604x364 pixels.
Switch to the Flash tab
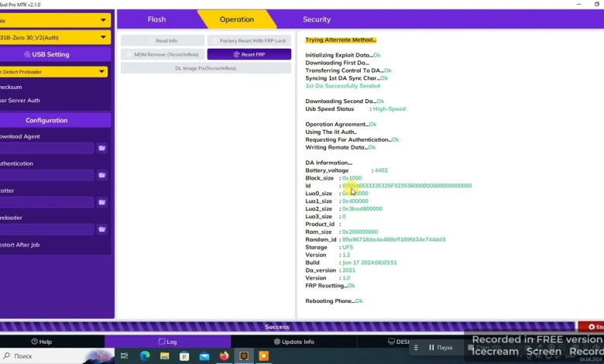156,19
